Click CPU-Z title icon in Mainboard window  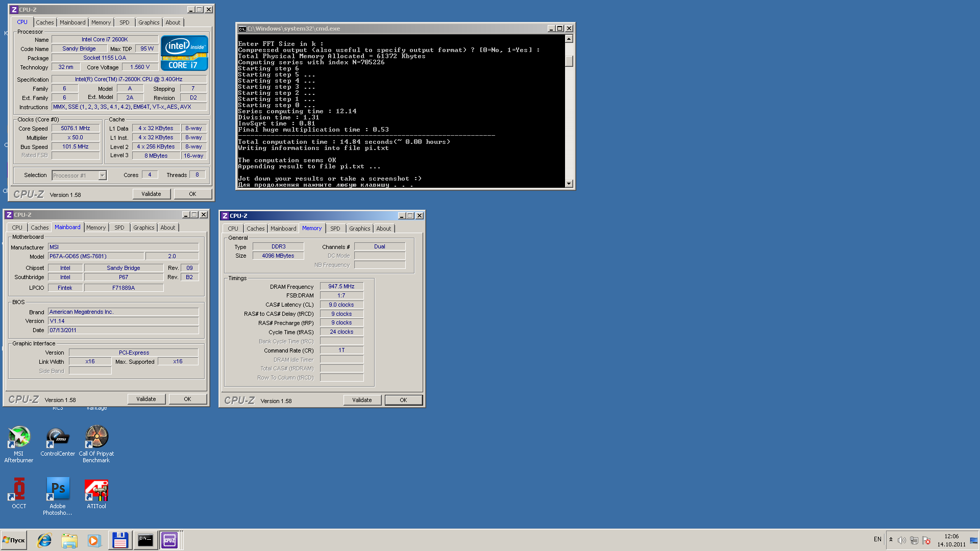(9, 215)
